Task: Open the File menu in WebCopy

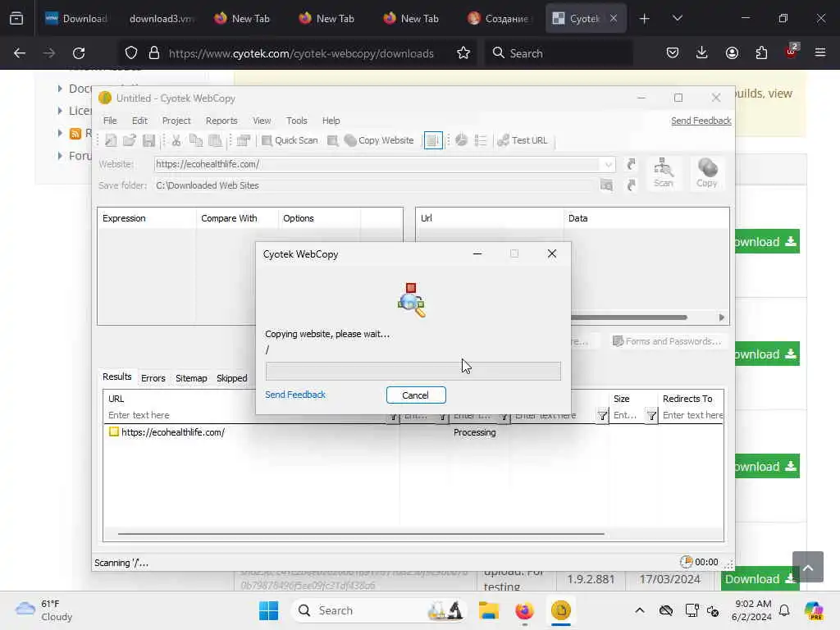Action: click(x=110, y=121)
